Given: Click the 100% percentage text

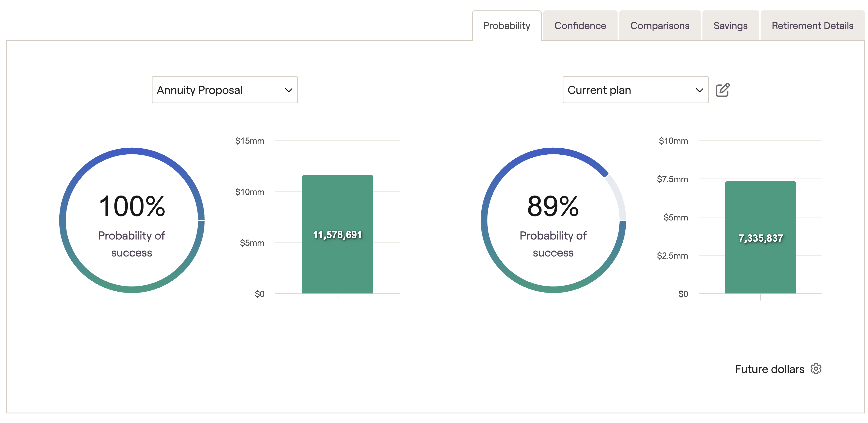Looking at the screenshot, I should pos(132,206).
